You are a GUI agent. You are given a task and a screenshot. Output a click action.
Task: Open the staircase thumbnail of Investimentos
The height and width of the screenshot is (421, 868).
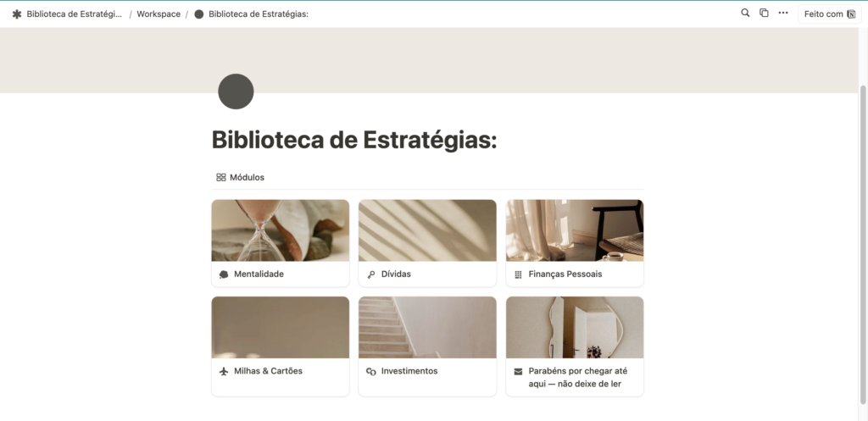427,328
